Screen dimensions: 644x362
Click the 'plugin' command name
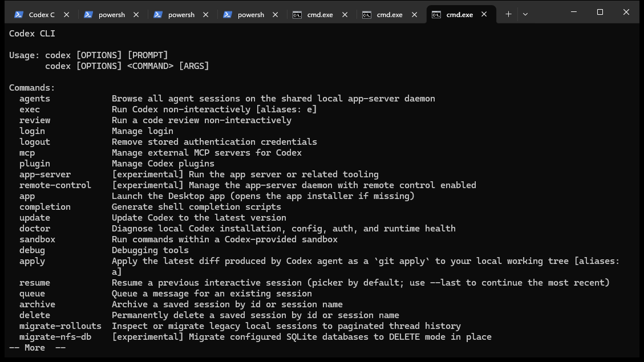tap(34, 164)
